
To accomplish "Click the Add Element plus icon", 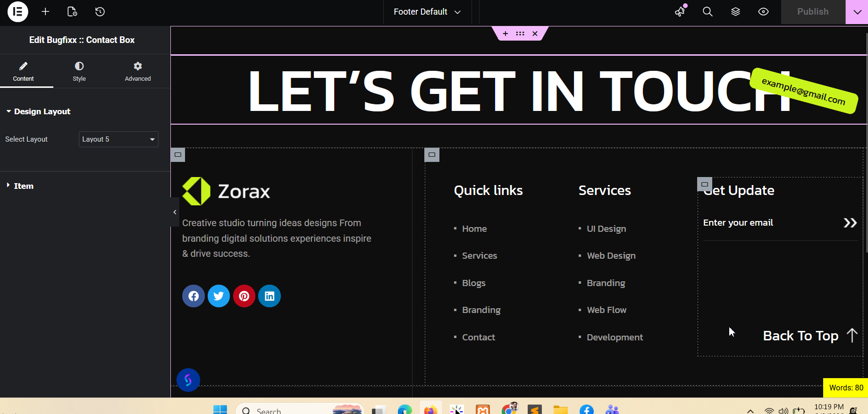I will pos(45,12).
